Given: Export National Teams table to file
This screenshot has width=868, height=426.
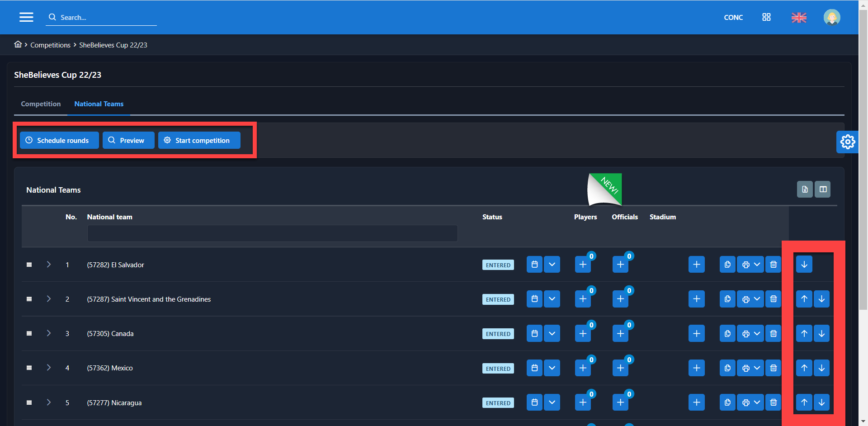Looking at the screenshot, I should click(x=805, y=189).
